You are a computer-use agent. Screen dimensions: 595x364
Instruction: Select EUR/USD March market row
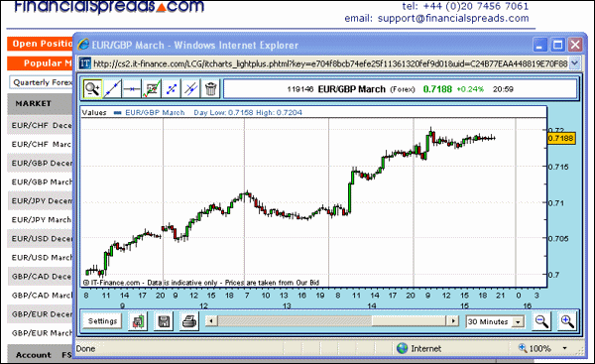click(41, 258)
